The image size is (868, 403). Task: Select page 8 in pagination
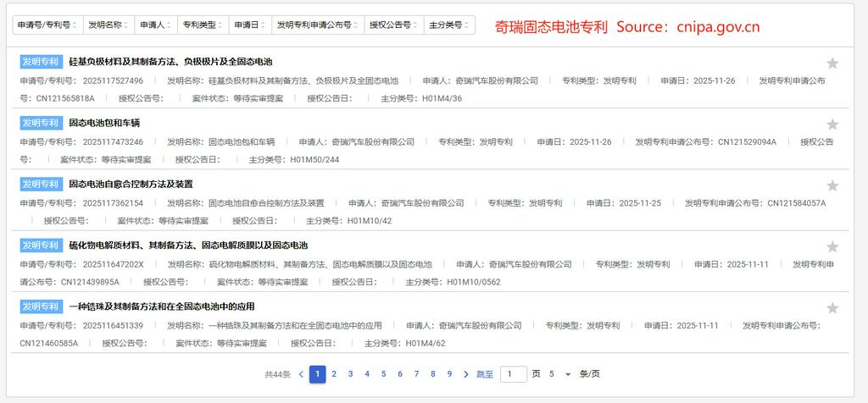coord(433,374)
